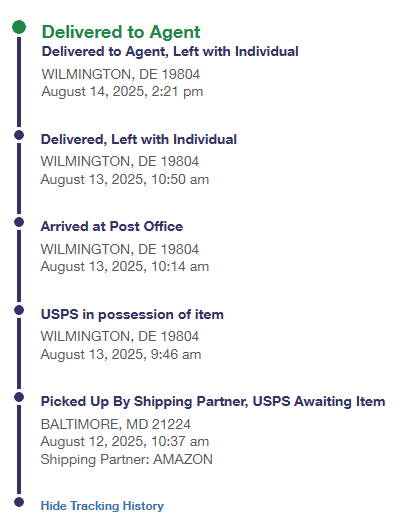Click the August 12, 2025, 10:37 am timestamp

(x=125, y=441)
